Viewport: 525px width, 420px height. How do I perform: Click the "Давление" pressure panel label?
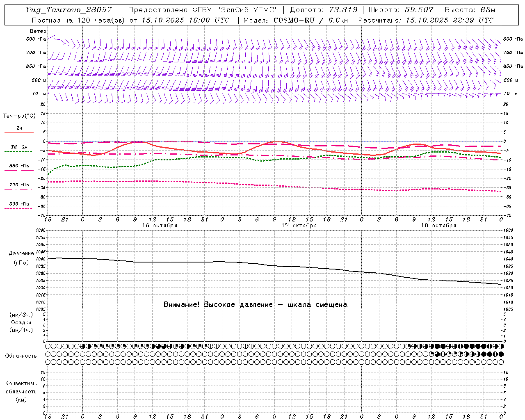click(21, 253)
